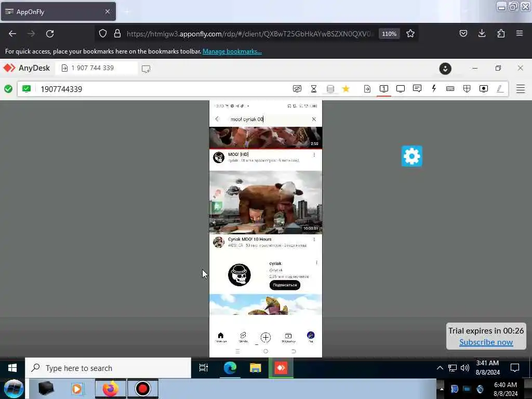Tap YouTube create plus button
532x399 pixels.
[x=265, y=337]
